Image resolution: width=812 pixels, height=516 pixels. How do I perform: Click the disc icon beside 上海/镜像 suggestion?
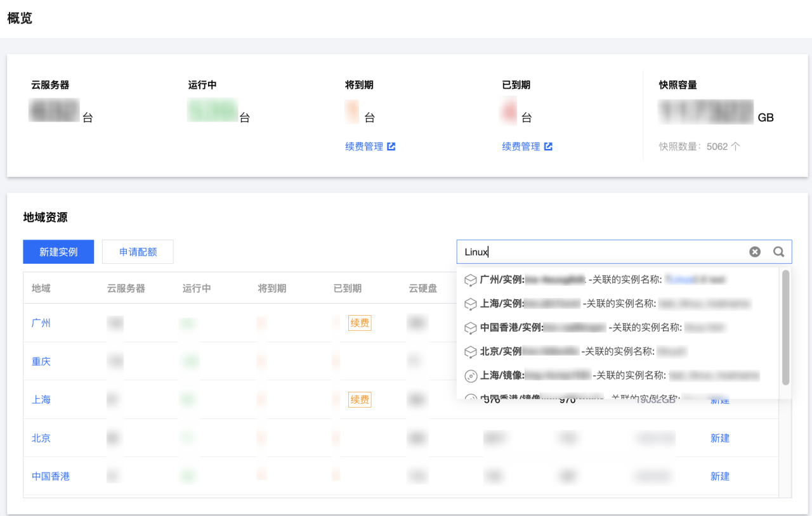click(471, 375)
